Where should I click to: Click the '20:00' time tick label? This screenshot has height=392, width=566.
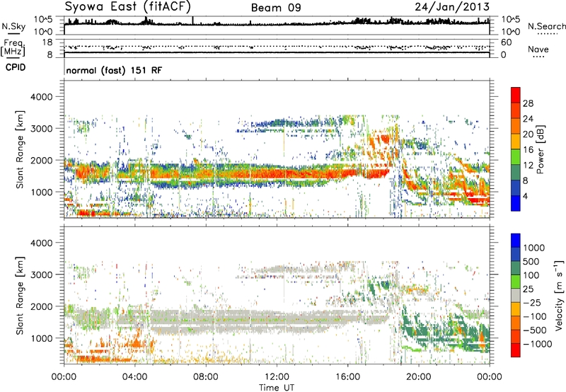[x=418, y=377]
